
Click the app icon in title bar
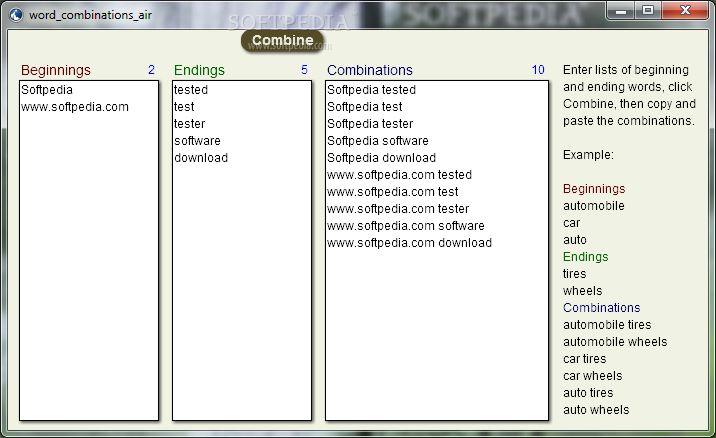tap(16, 15)
